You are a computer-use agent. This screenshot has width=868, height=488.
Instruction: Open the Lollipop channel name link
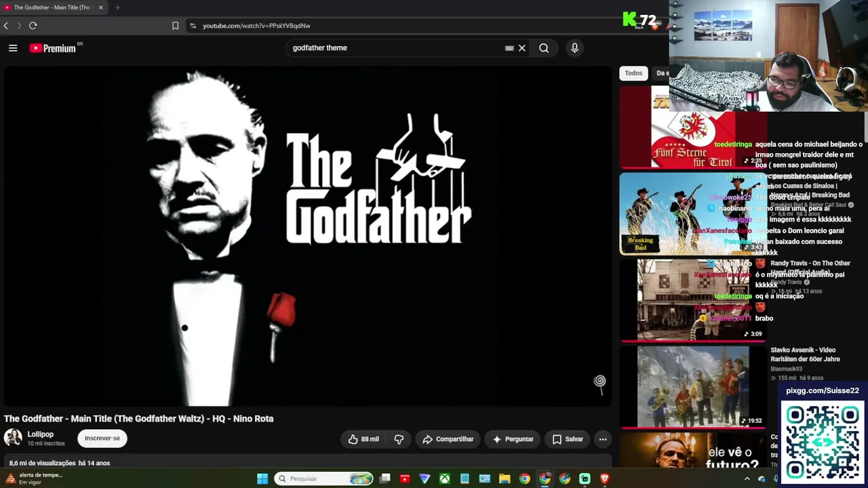40,434
